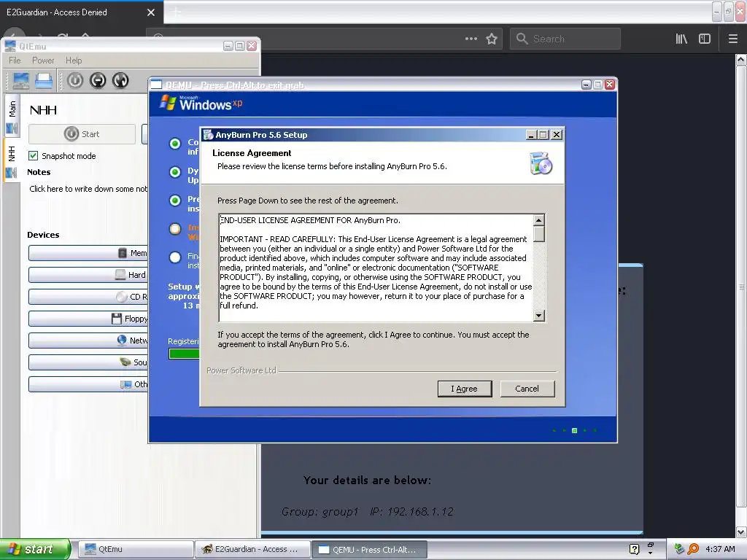Open the browser library icon
Image resolution: width=747 pixels, height=560 pixels.
click(x=681, y=39)
